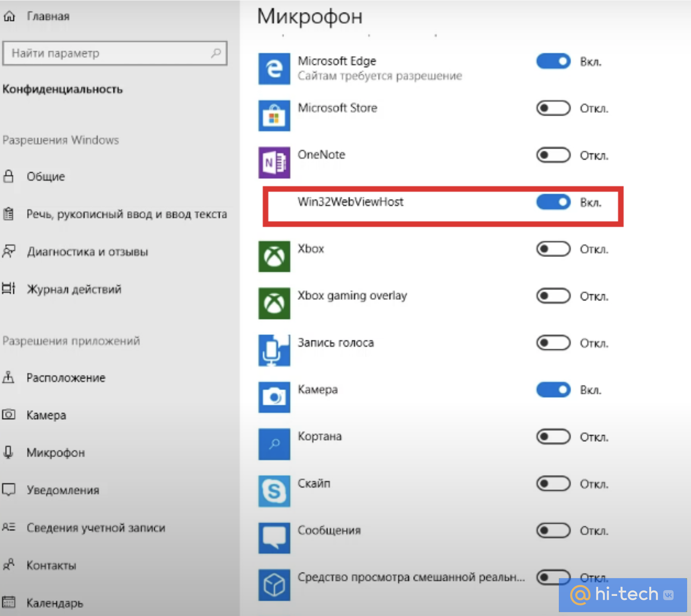This screenshot has height=616, width=691.
Task: Click the Скайп app icon
Action: [x=274, y=491]
